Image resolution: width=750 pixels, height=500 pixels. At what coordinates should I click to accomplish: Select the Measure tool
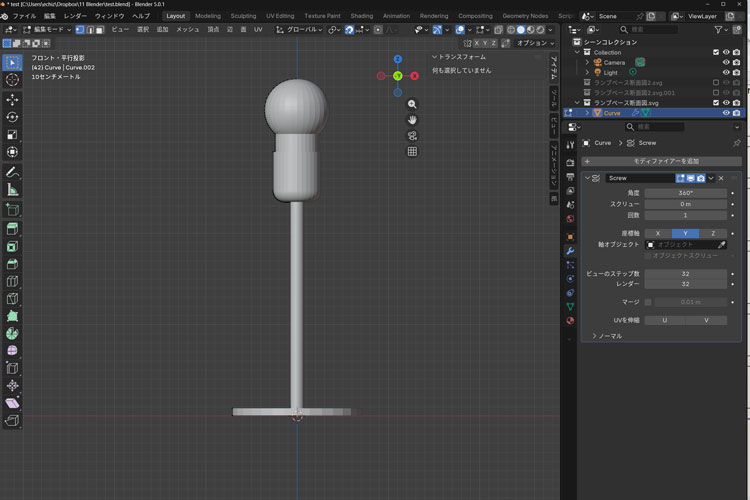12,189
